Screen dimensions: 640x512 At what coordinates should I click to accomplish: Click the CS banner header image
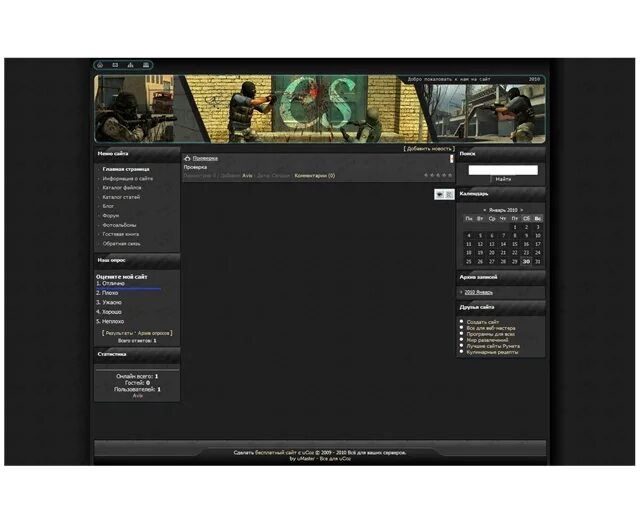click(x=320, y=109)
